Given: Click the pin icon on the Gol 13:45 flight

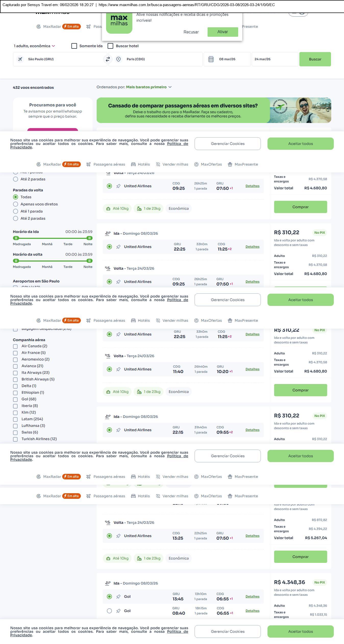Looking at the screenshot, I should pos(118,597).
